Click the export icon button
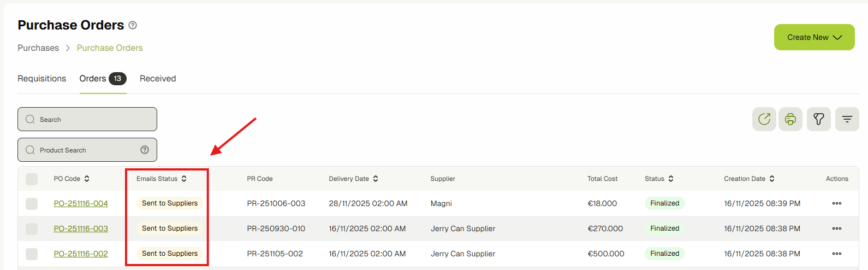 764,119
